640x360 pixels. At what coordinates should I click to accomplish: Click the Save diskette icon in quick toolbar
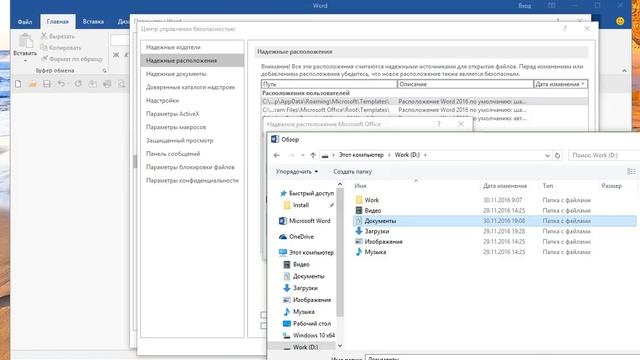[x=47, y=84]
